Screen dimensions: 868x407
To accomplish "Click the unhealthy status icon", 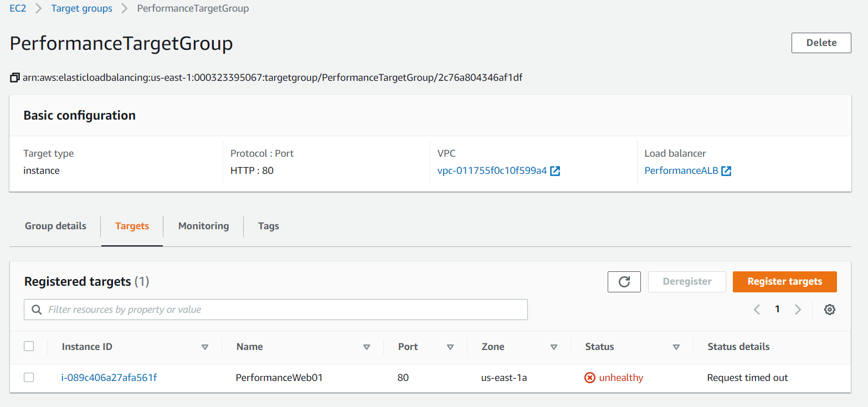I will [x=589, y=377].
